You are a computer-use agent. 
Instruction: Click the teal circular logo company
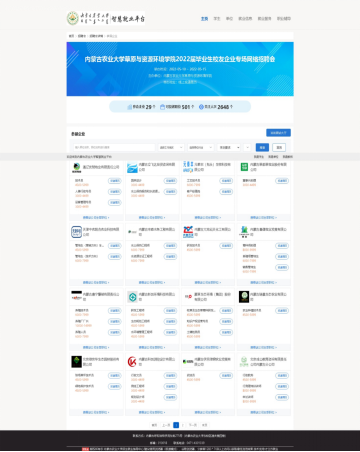click(x=132, y=297)
